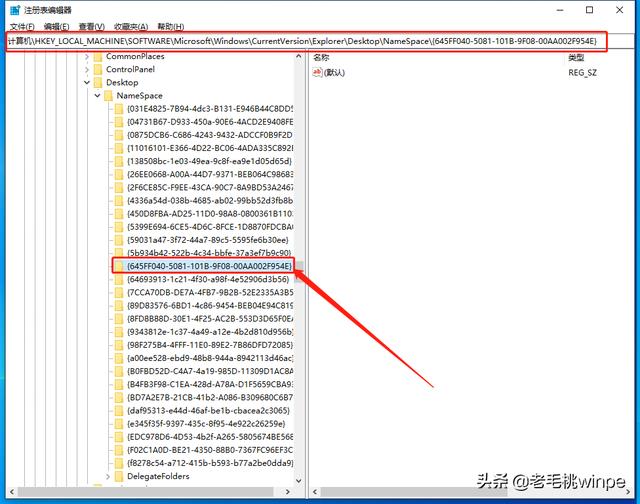Select key starting {a00ee528-ebd9
The image size is (640, 504).
pyautogui.click(x=210, y=358)
